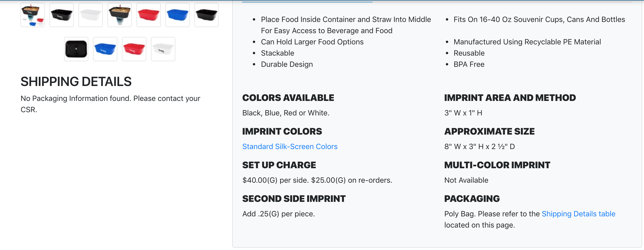Click the BPA Free bullet text
Viewport: 644px width, 250px height.
tap(469, 64)
